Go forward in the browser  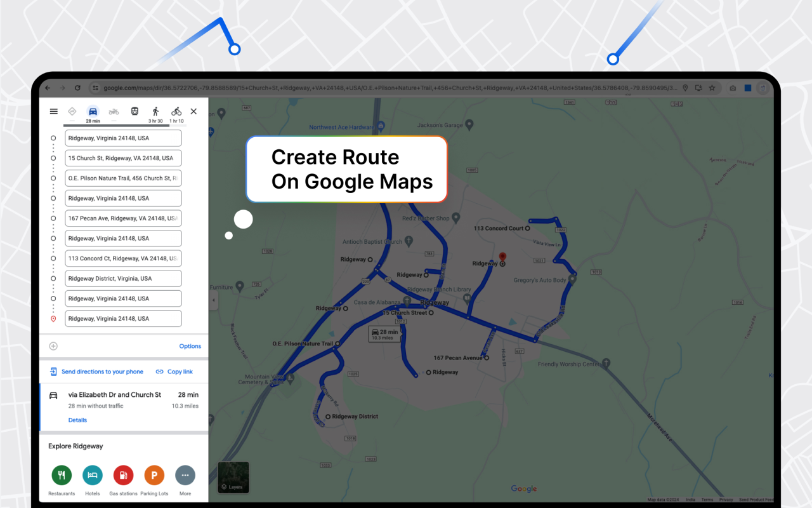62,88
